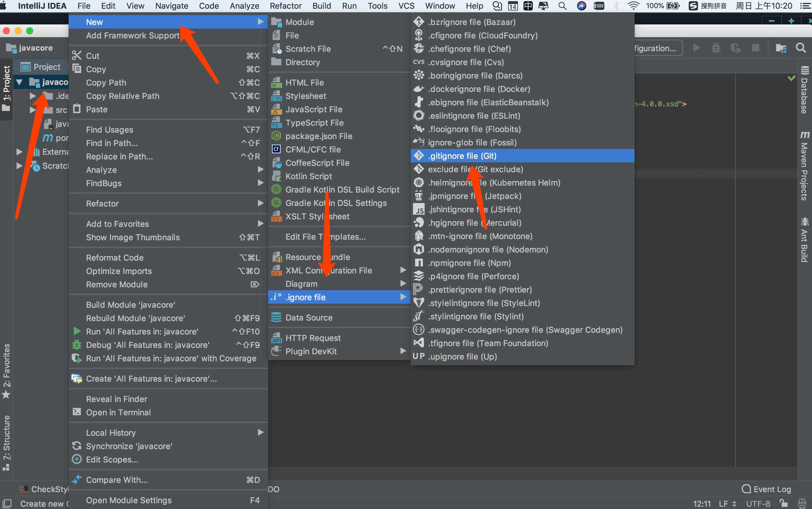Expand the src folder tree node
Image resolution: width=812 pixels, height=509 pixels.
pos(33,110)
